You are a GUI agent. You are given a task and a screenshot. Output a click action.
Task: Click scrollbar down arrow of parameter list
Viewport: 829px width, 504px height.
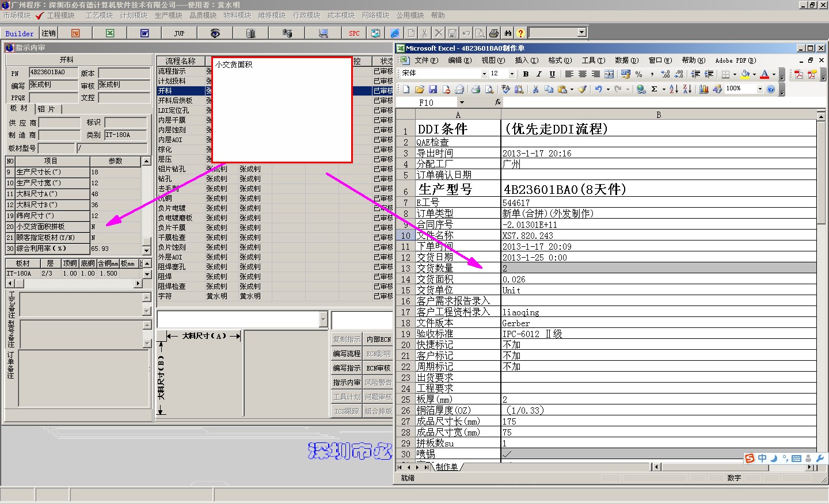click(x=146, y=250)
